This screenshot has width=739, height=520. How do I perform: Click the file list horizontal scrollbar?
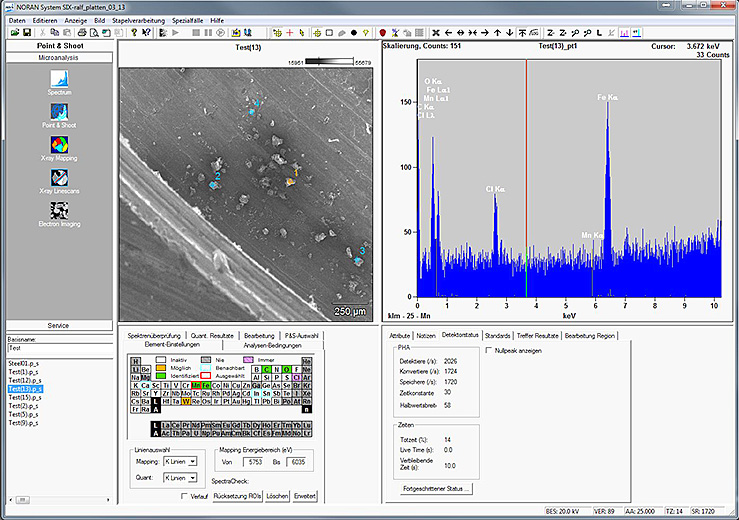click(59, 500)
